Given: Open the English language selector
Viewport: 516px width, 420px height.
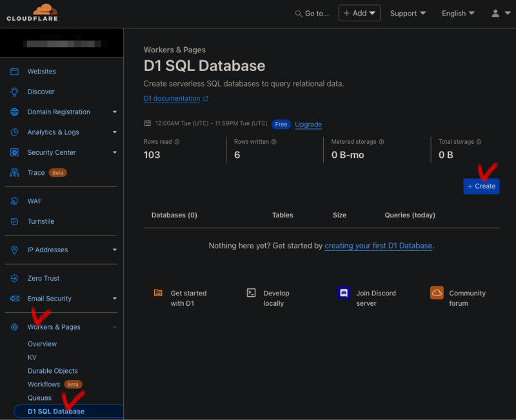Looking at the screenshot, I should click(457, 13).
